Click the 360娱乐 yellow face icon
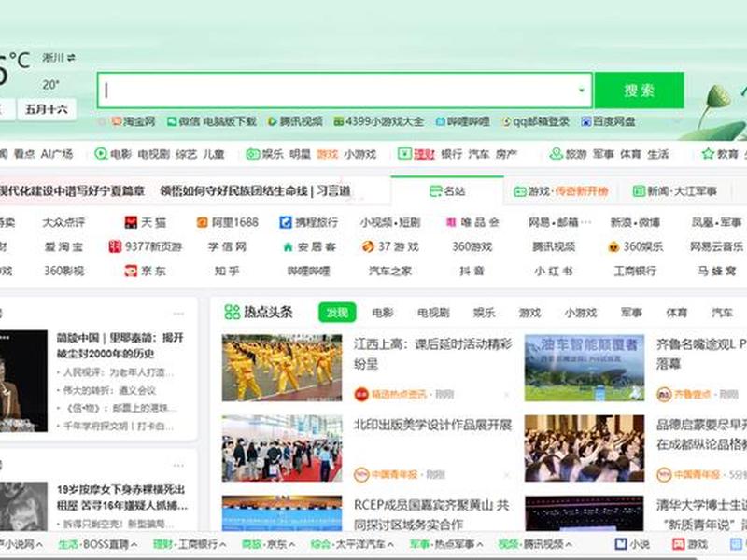This screenshot has width=747, height=560. [x=613, y=246]
